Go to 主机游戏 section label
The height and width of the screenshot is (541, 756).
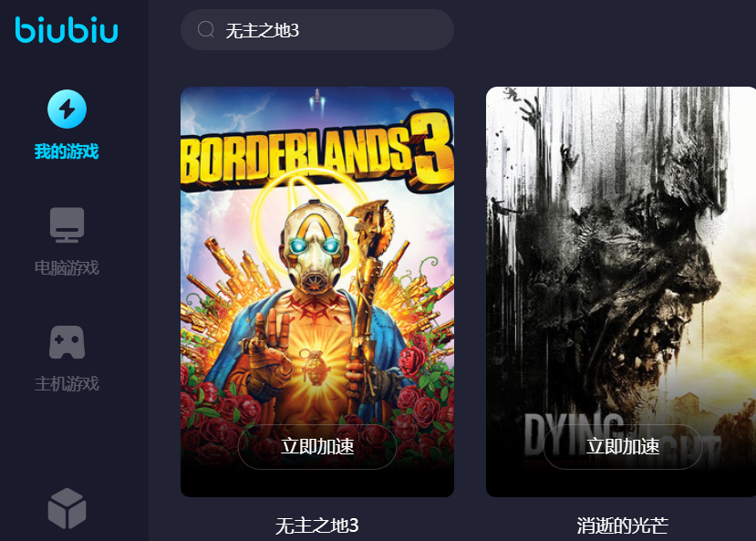67,384
